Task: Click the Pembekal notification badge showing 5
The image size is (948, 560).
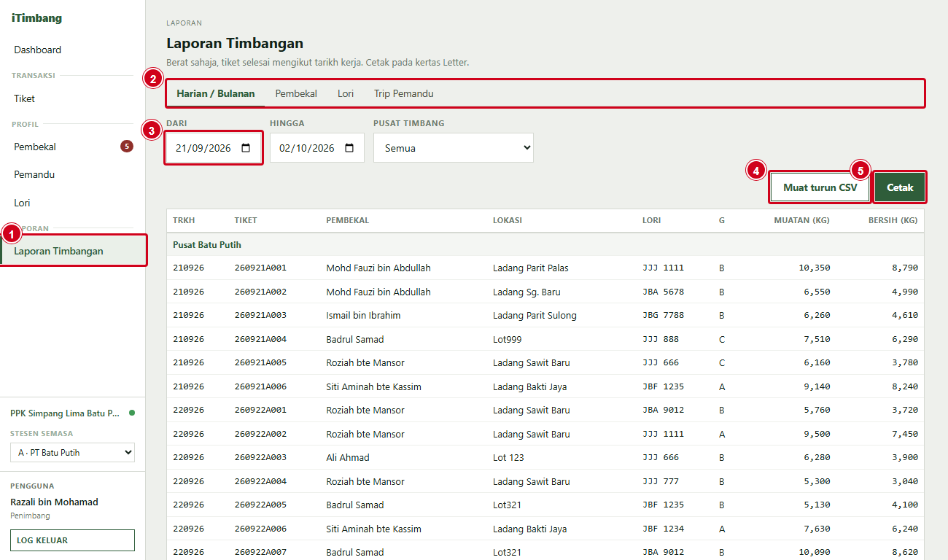Action: click(x=127, y=147)
